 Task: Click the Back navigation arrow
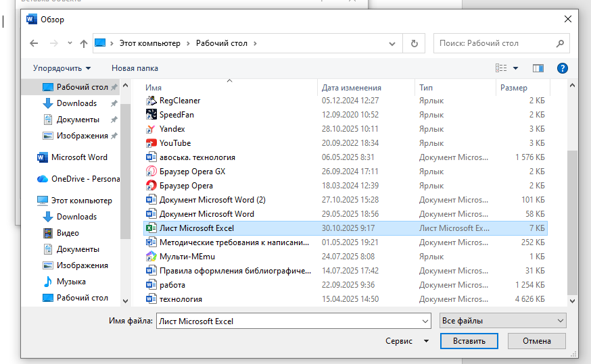pyautogui.click(x=34, y=43)
